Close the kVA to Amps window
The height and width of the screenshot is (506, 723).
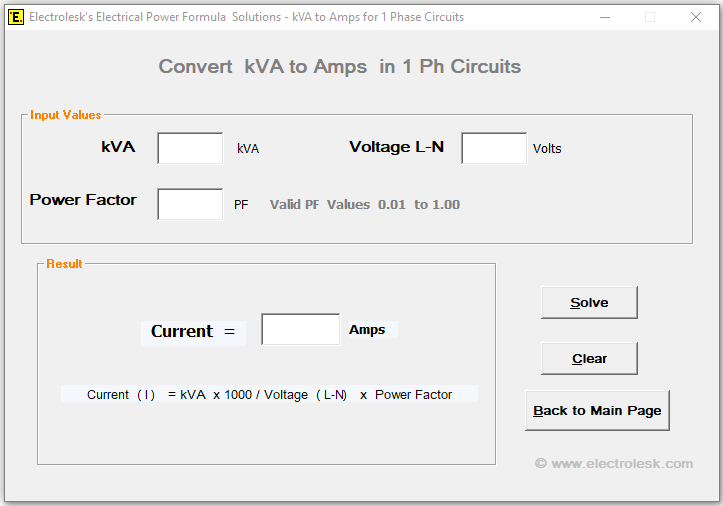[x=696, y=17]
